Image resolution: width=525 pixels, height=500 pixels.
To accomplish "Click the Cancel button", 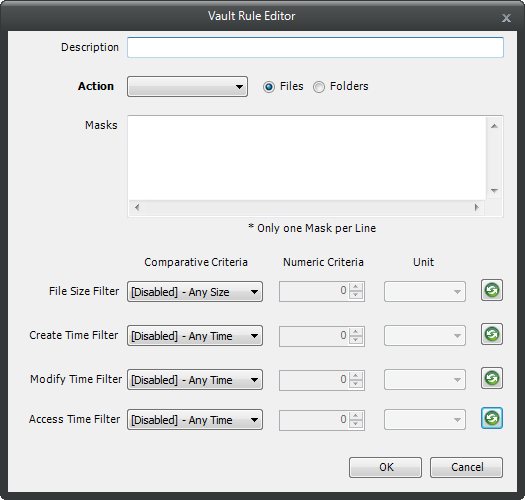I will click(x=466, y=467).
